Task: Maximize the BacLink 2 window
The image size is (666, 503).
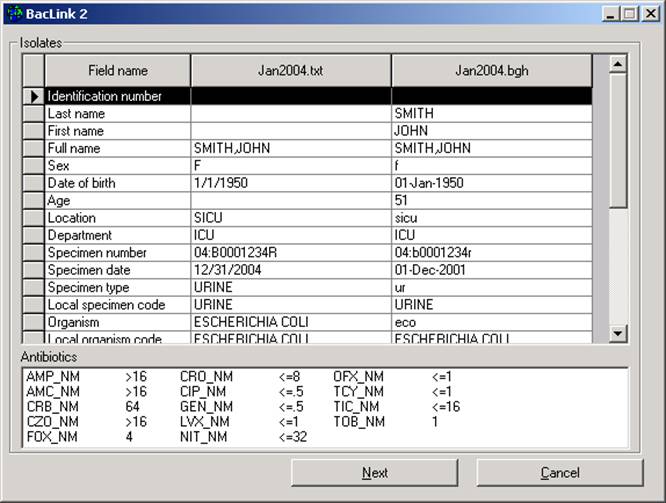Action: pyautogui.click(x=629, y=14)
